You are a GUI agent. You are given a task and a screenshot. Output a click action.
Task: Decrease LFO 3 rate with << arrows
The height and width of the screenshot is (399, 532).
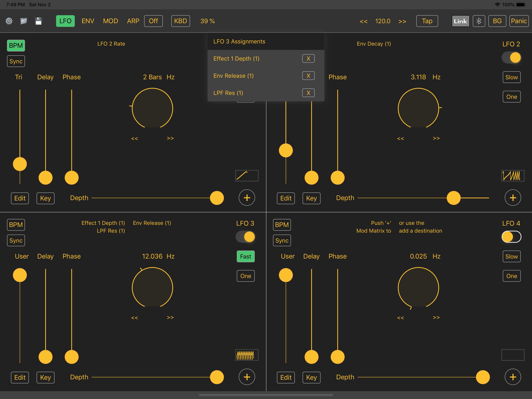(x=134, y=318)
